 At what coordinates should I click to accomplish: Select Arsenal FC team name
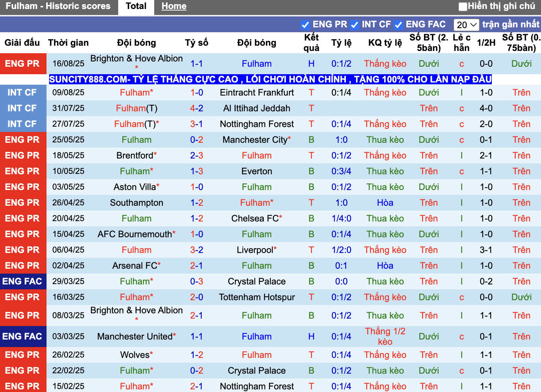pos(135,266)
